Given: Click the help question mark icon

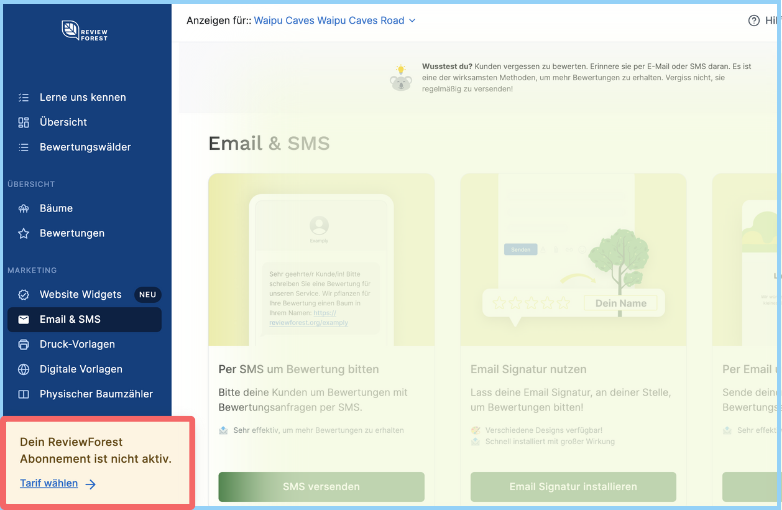Looking at the screenshot, I should click(x=754, y=20).
